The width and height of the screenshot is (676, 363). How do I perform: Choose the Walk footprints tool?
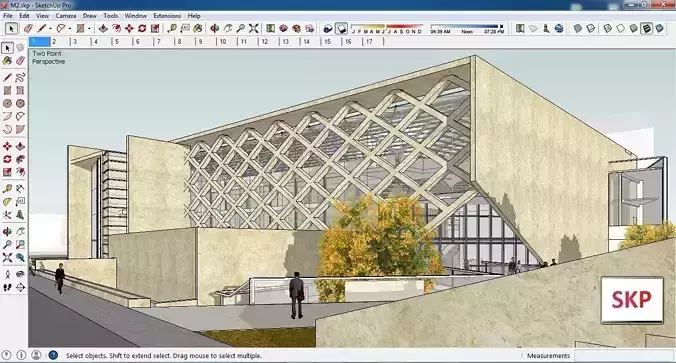(7, 288)
